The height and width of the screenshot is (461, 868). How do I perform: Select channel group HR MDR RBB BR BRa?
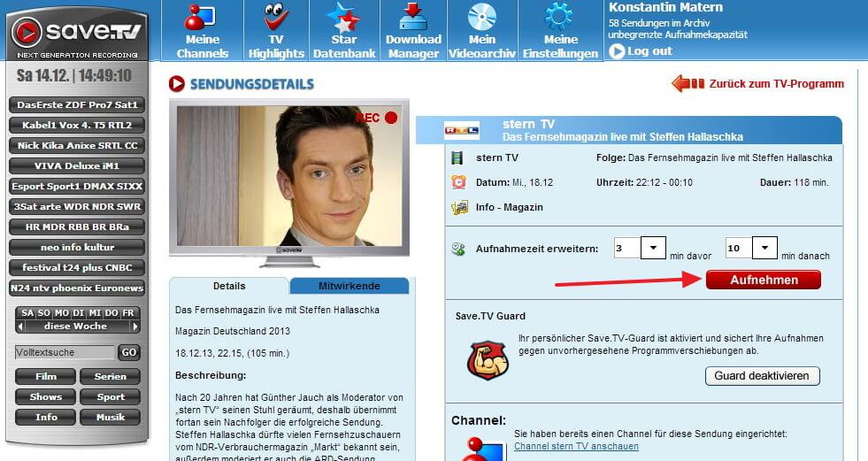pos(77,227)
